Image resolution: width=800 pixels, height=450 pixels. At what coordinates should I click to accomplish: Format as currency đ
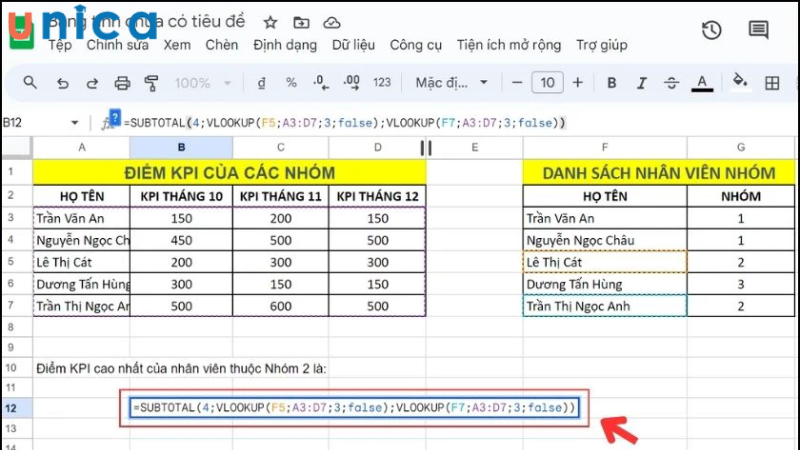261,83
